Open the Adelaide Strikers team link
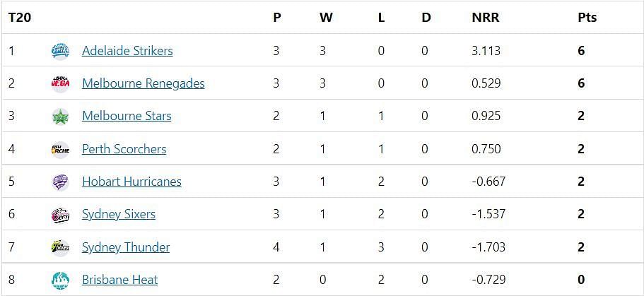 coord(127,51)
